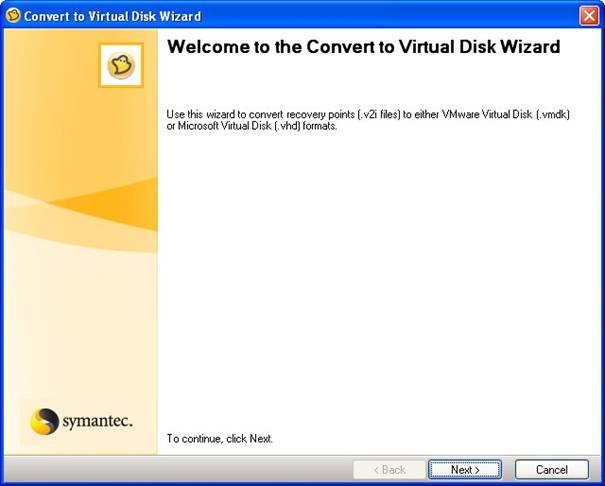Close the wizard window with the X button
The height and width of the screenshot is (486, 605).
[589, 16]
